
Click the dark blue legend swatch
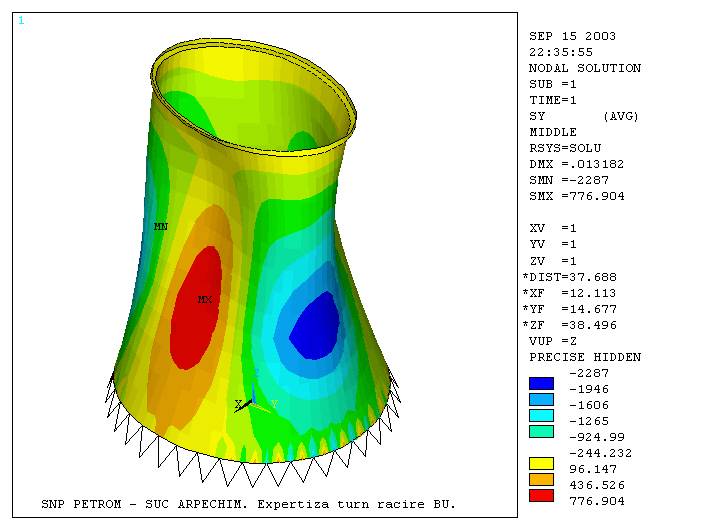pos(540,382)
